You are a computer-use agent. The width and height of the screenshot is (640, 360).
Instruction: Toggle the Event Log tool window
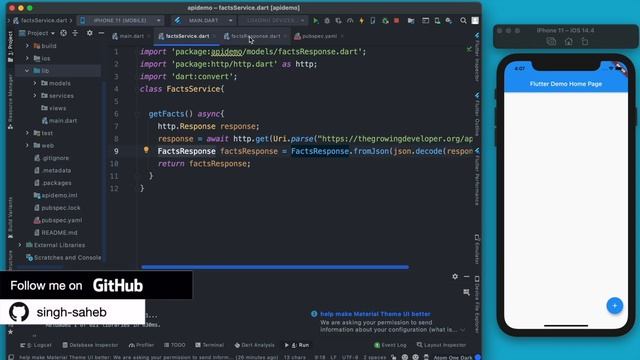pos(390,345)
